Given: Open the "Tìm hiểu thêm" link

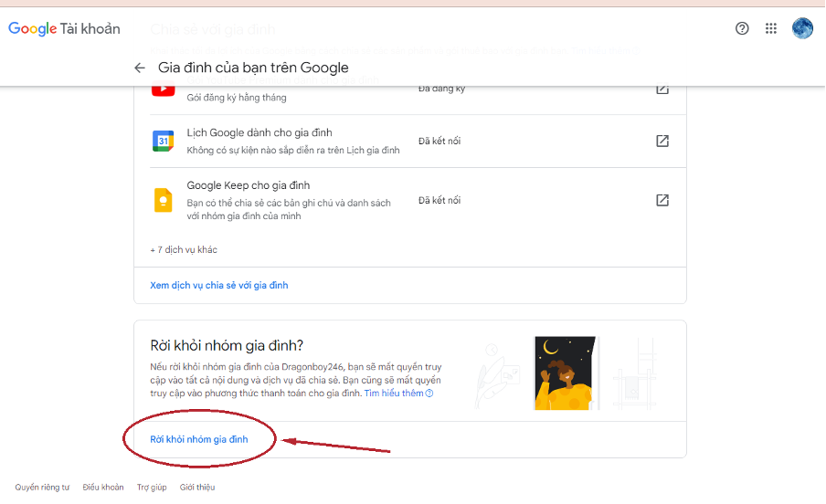Looking at the screenshot, I should 398,393.
